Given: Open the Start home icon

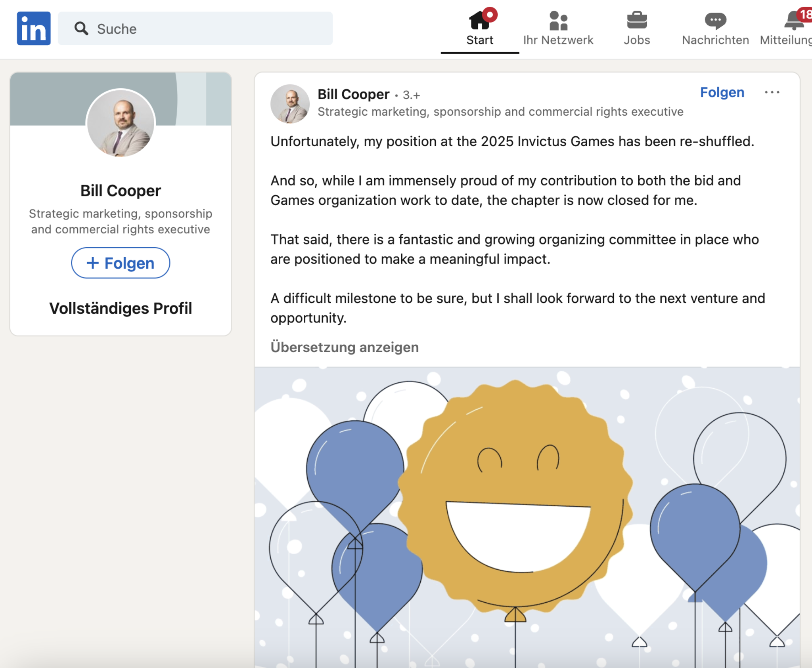Looking at the screenshot, I should coord(479,21).
